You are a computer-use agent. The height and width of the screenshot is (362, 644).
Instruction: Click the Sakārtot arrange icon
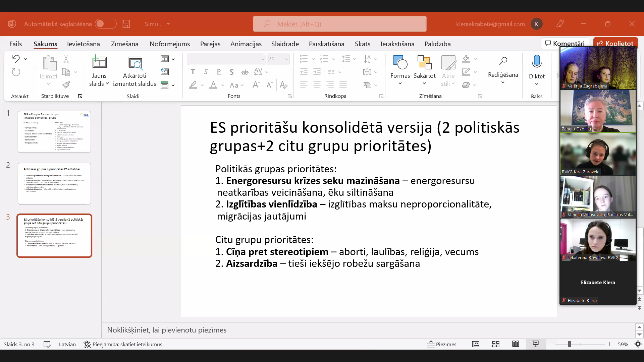point(424,63)
